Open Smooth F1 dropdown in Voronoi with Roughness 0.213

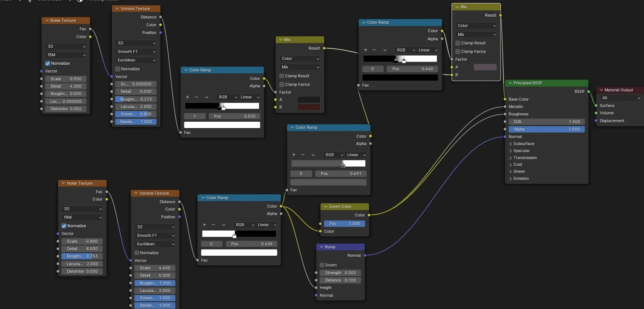coord(136,51)
